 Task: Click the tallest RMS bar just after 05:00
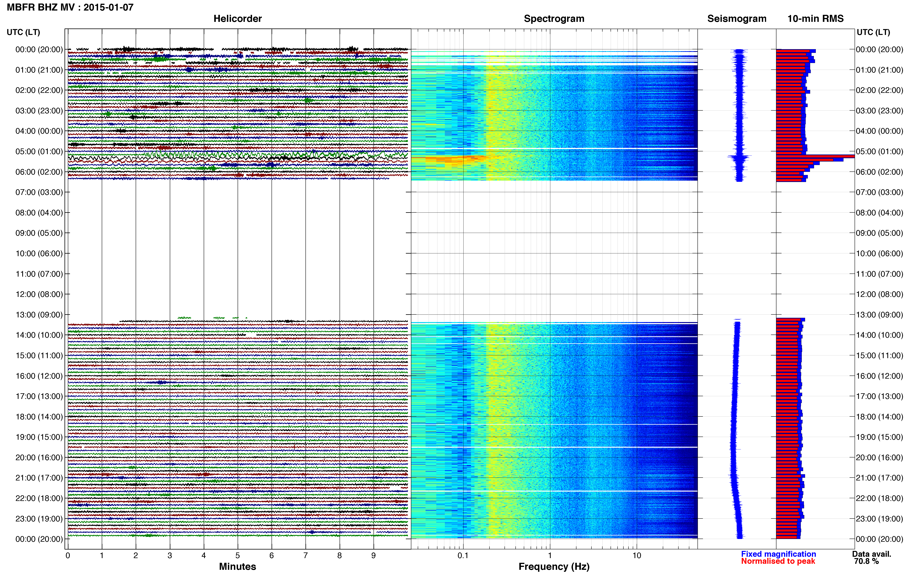click(815, 156)
